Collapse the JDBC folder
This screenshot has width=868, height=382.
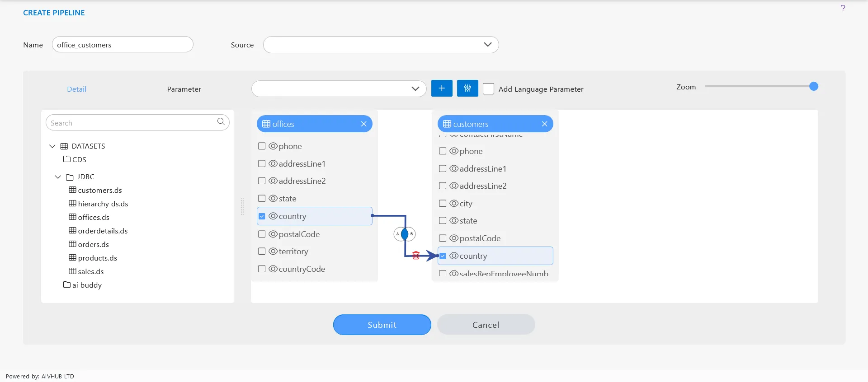click(58, 177)
